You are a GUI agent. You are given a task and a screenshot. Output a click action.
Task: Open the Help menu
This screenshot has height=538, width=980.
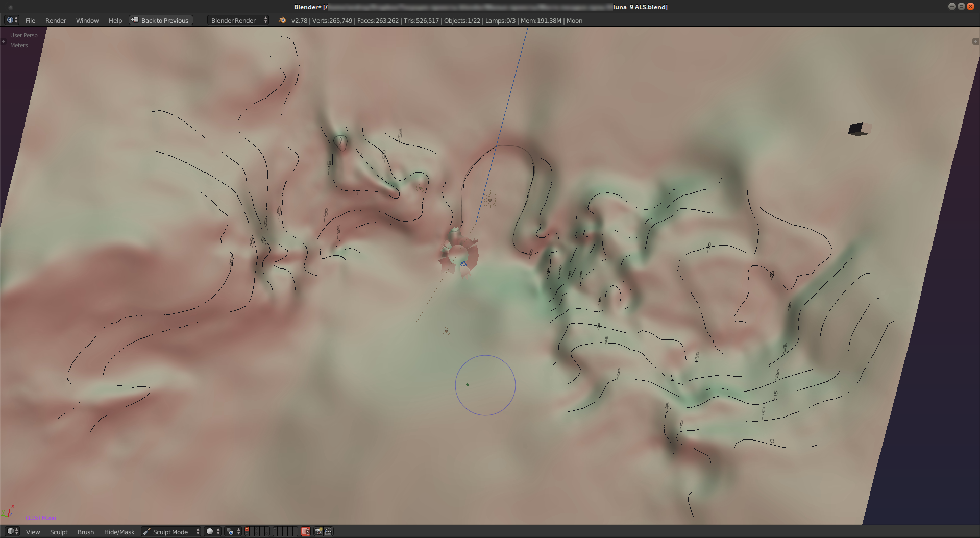click(x=115, y=20)
